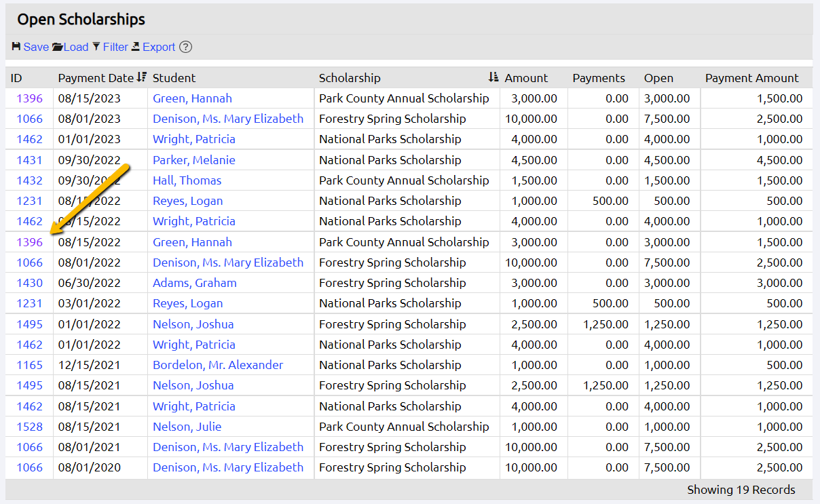Click the Amount column header
The image size is (820, 504).
pyautogui.click(x=526, y=78)
